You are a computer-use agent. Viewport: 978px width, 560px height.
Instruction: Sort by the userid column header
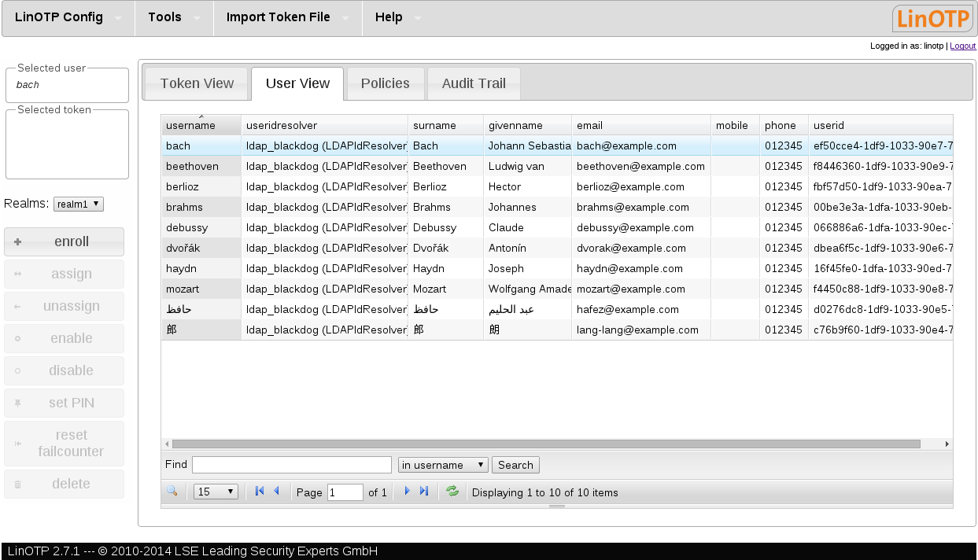click(880, 125)
